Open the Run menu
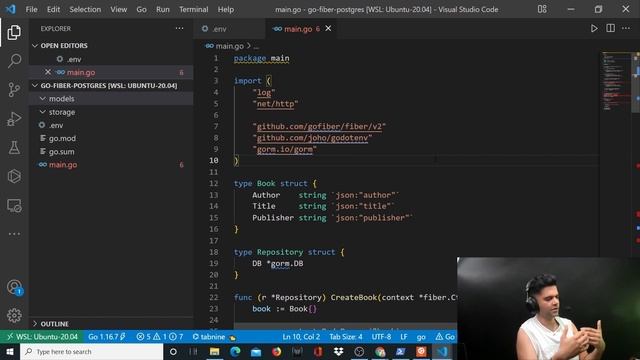This screenshot has width=640, height=360. point(162,9)
